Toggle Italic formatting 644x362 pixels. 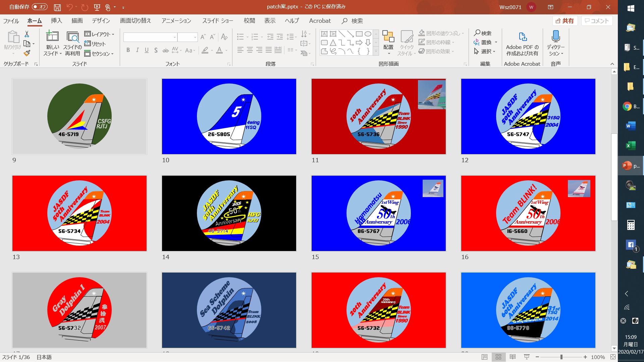(x=138, y=50)
